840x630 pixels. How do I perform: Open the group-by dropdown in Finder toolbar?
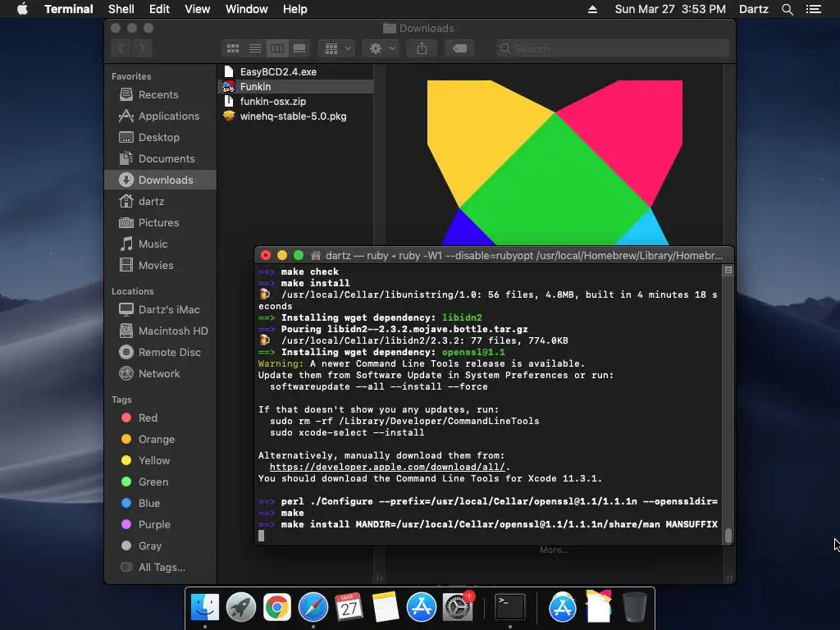click(337, 48)
